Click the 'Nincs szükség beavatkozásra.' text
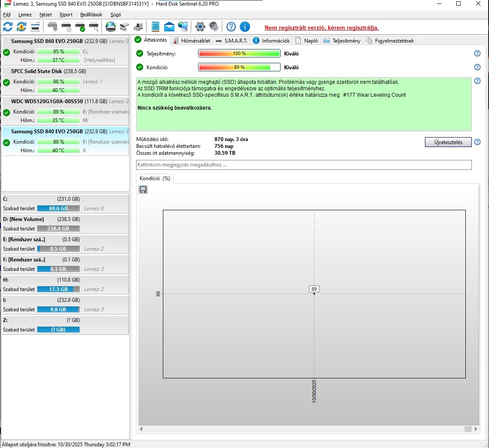This screenshot has width=489, height=448. pyautogui.click(x=174, y=107)
